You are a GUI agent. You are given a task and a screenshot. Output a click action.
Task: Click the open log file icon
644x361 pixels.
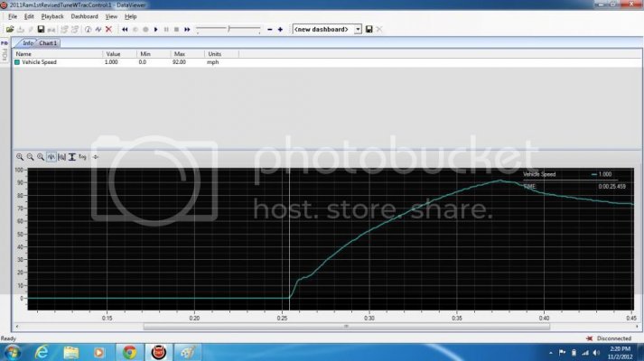tap(10, 30)
